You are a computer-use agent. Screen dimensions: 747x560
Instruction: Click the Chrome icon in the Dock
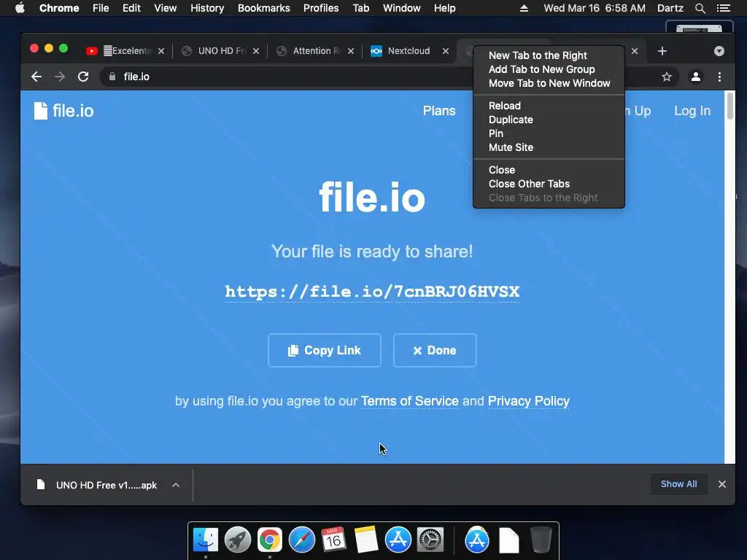pyautogui.click(x=270, y=540)
